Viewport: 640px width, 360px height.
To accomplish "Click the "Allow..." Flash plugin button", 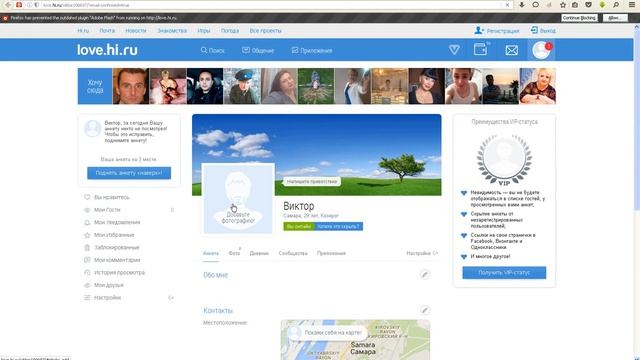I will click(x=615, y=18).
